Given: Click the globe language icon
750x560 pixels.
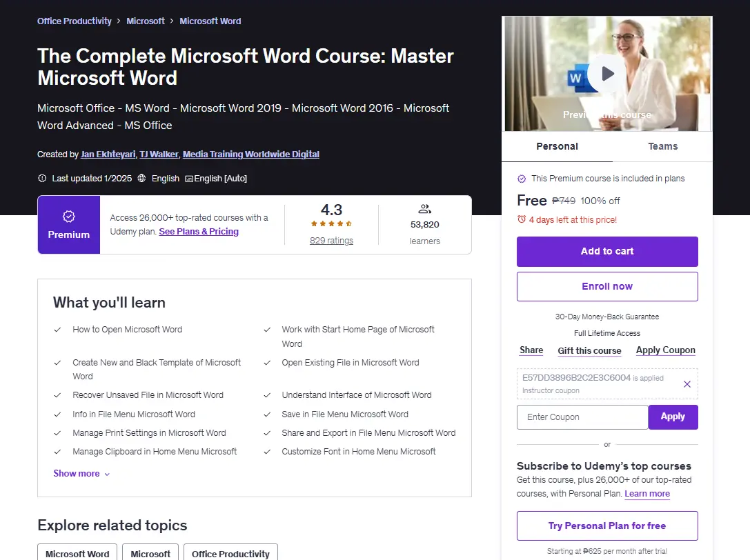Looking at the screenshot, I should [x=141, y=179].
